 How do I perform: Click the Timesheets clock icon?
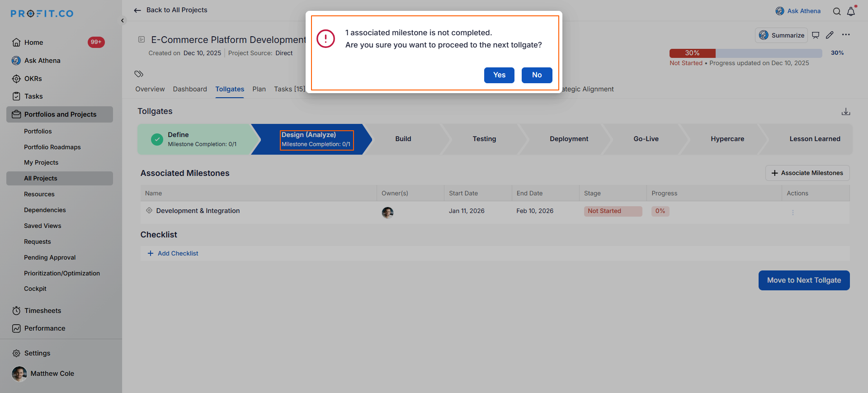[x=16, y=311]
